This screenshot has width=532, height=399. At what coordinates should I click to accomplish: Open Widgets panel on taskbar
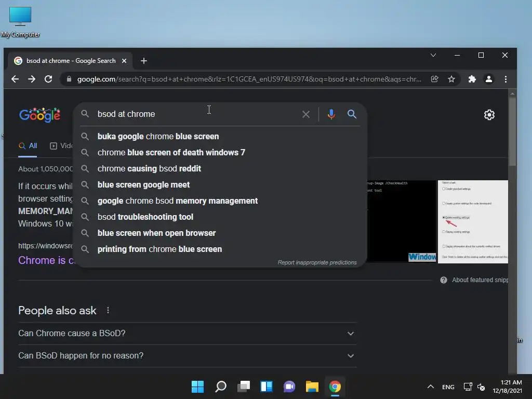coord(267,387)
